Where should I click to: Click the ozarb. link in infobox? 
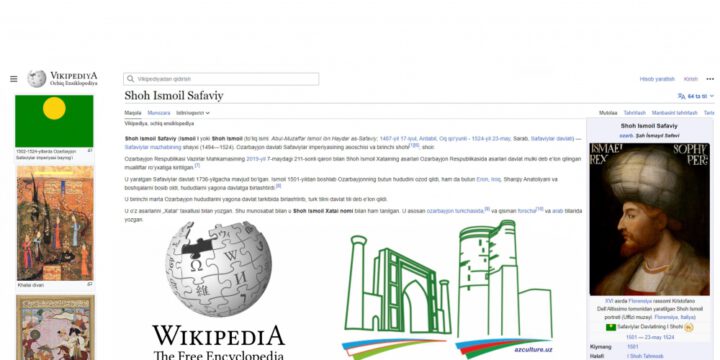point(626,136)
